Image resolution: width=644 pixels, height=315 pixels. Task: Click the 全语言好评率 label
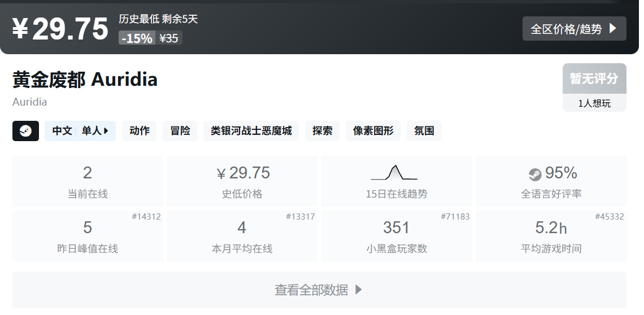coord(551,194)
